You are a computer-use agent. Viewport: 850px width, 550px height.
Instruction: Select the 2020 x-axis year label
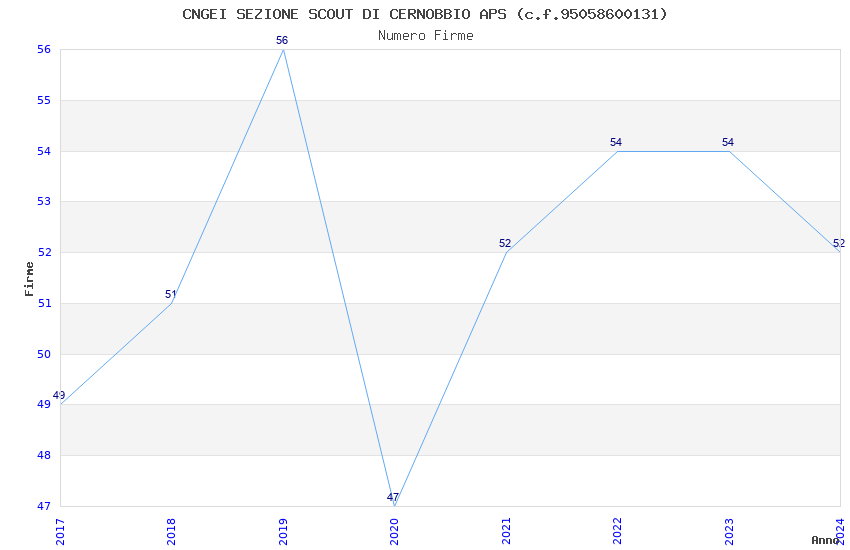(394, 532)
